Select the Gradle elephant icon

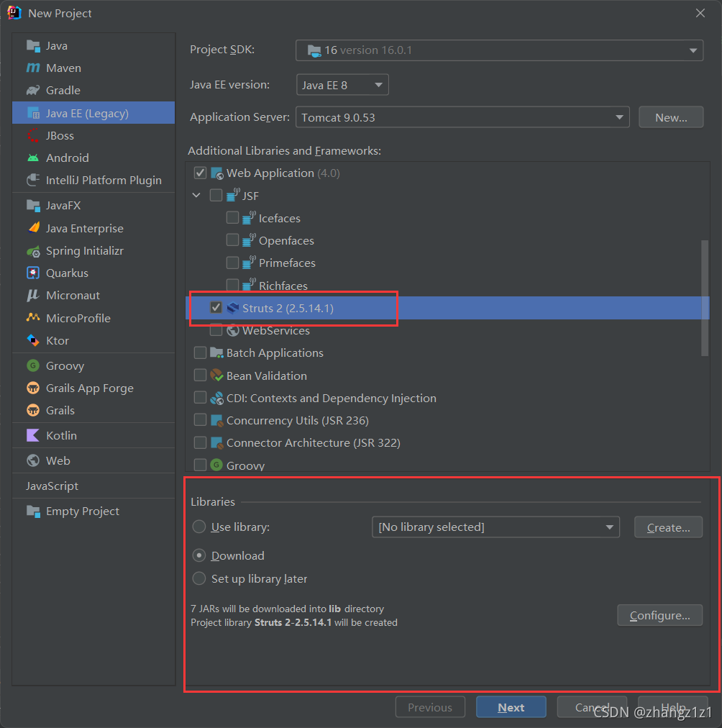(33, 91)
